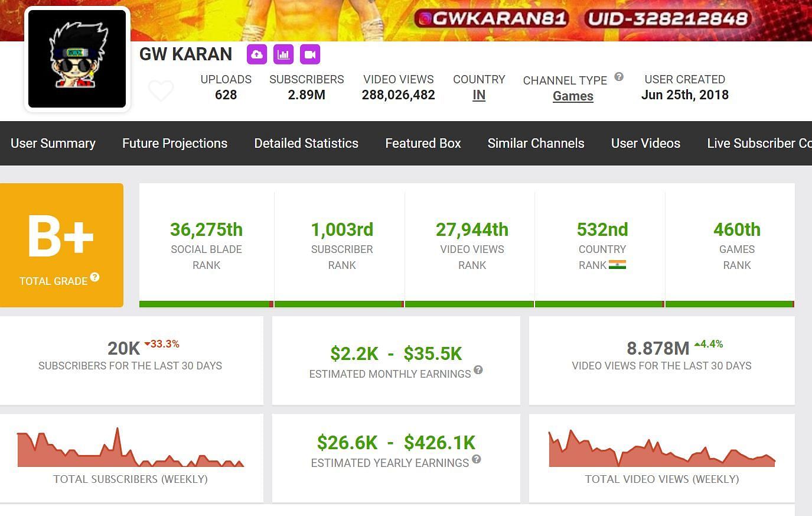Click the Total Subscribers weekly chart
Image resolution: width=812 pixels, height=516 pixels.
[x=131, y=449]
